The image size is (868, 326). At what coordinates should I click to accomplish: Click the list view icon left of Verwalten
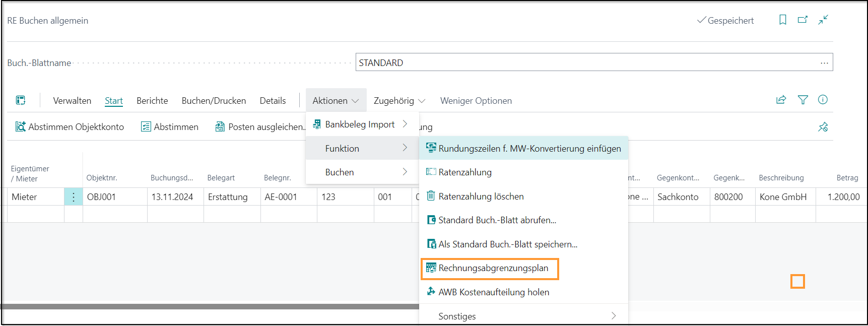pyautogui.click(x=21, y=100)
